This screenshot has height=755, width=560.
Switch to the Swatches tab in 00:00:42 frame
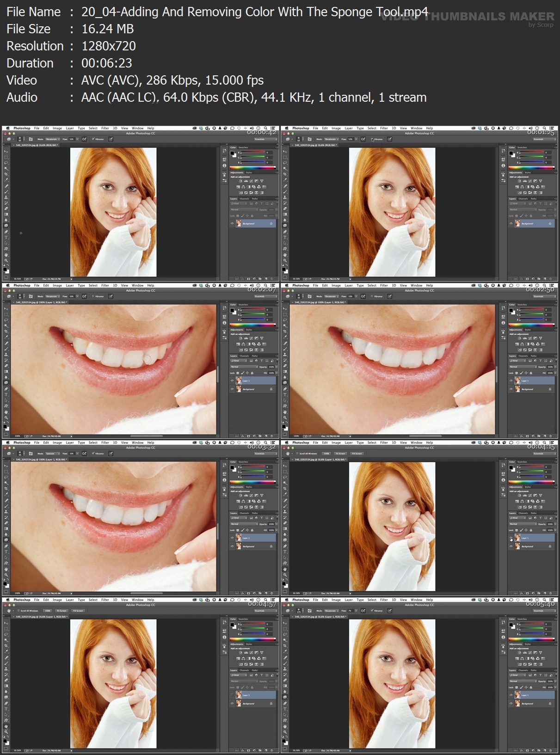243,147
